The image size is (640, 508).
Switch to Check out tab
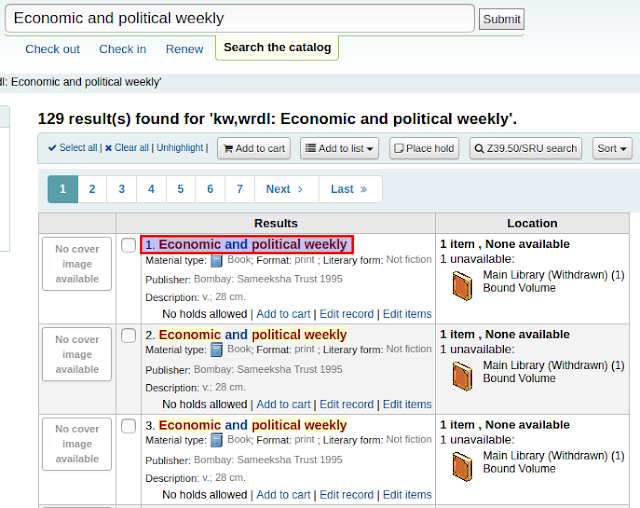[x=53, y=49]
